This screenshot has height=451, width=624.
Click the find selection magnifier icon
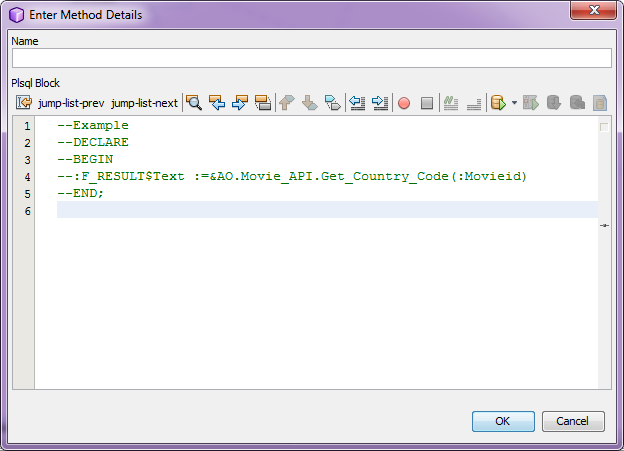(x=194, y=103)
